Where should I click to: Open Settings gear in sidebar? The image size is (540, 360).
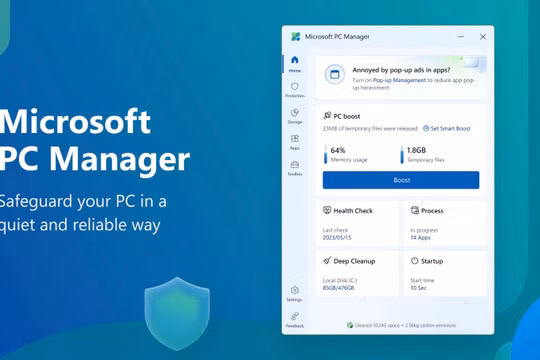tap(294, 294)
